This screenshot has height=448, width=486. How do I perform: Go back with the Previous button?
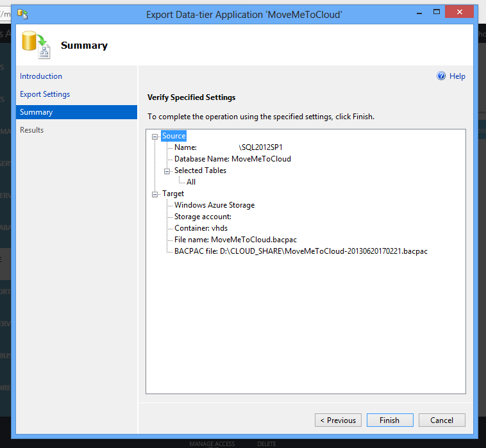click(337, 420)
